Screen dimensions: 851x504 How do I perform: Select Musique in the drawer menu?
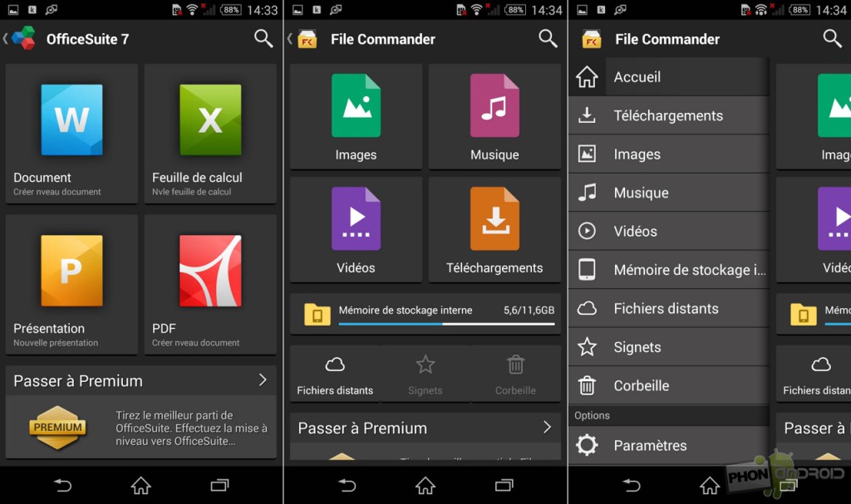pyautogui.click(x=669, y=193)
